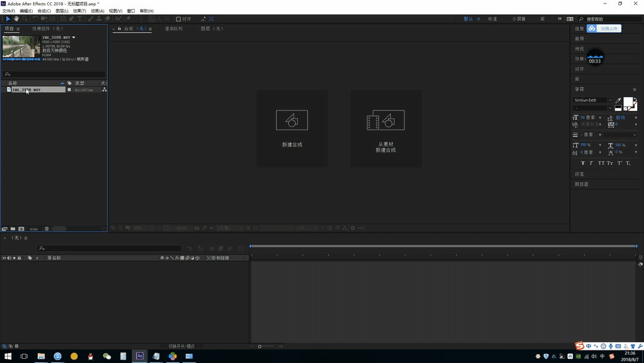Select the Roto Brush tool
This screenshot has width=644, height=363.
[x=118, y=19]
